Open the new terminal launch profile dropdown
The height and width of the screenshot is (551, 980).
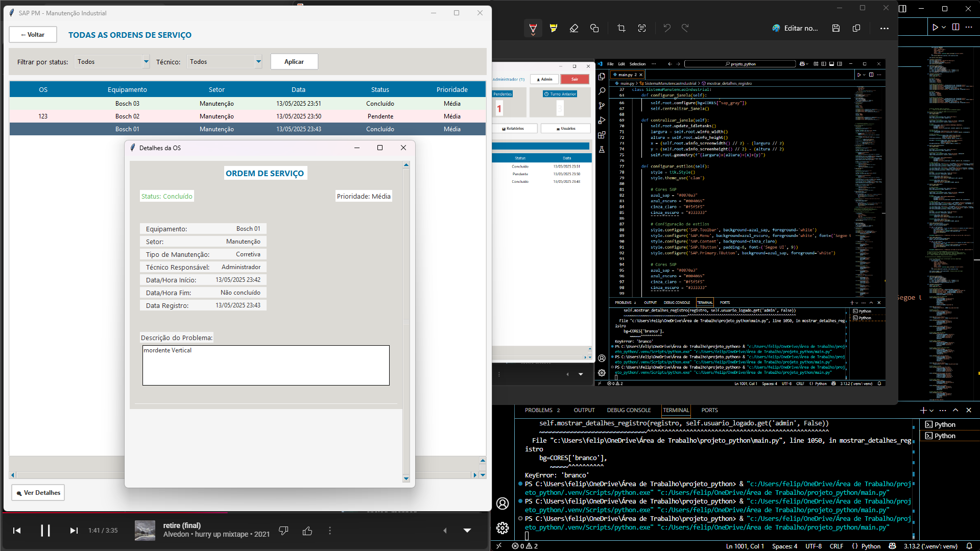tap(931, 411)
